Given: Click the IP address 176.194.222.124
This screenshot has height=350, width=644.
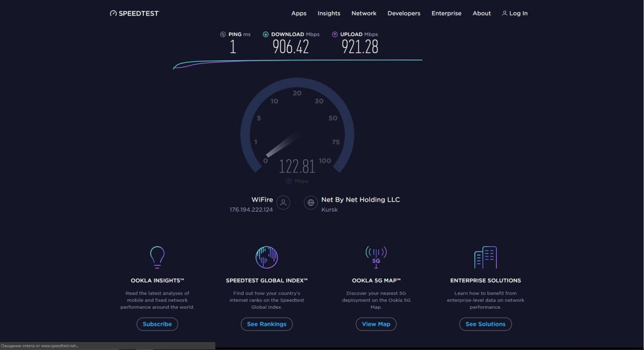Looking at the screenshot, I should click(x=251, y=210).
